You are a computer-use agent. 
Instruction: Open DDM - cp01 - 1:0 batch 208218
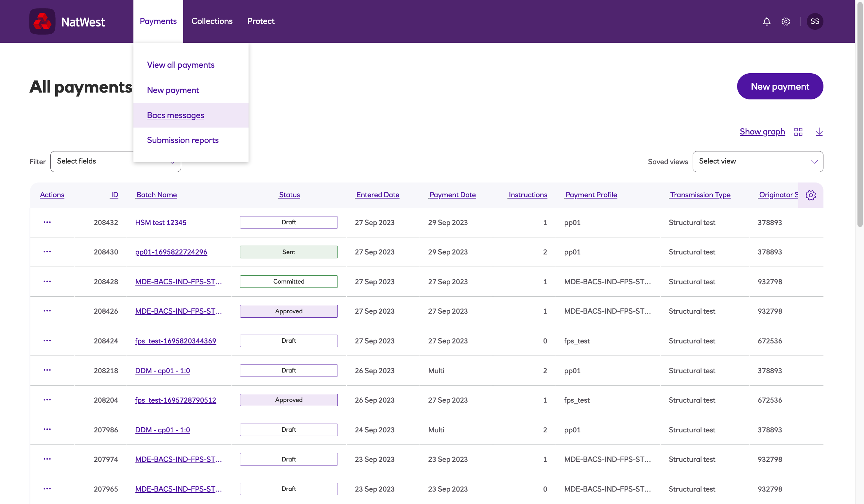click(163, 371)
